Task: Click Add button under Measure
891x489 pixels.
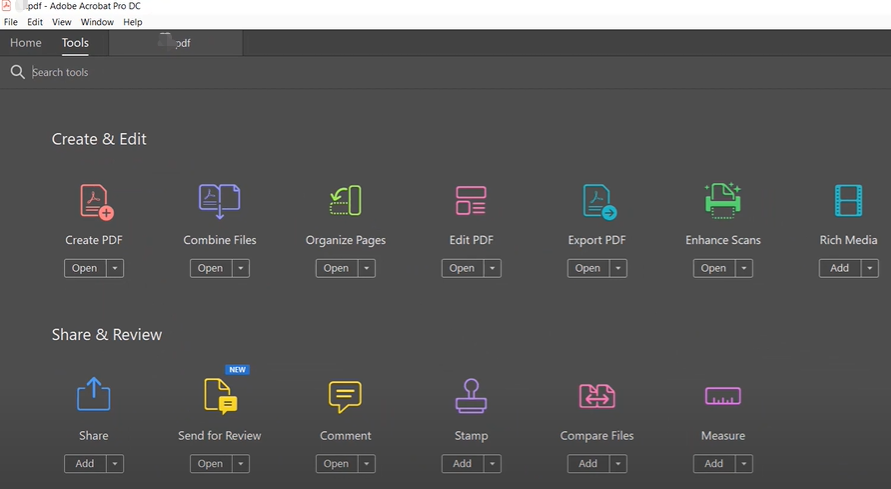Action: point(714,463)
